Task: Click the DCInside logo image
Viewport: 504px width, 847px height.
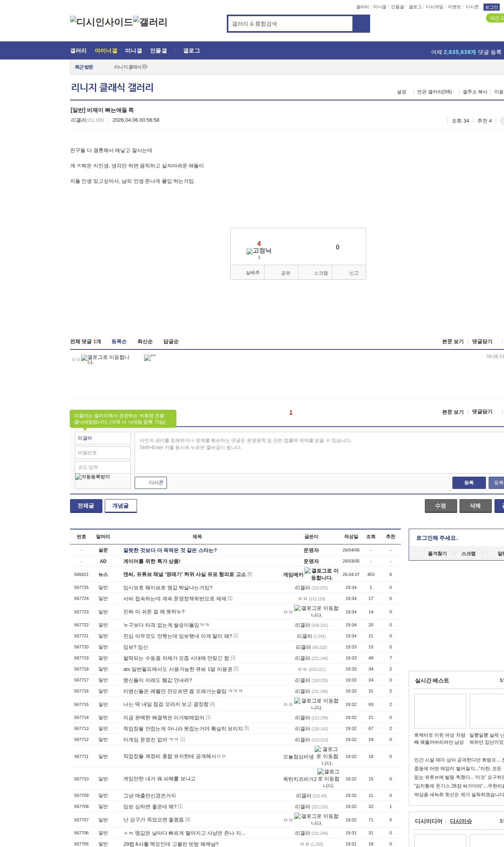Action: point(102,22)
